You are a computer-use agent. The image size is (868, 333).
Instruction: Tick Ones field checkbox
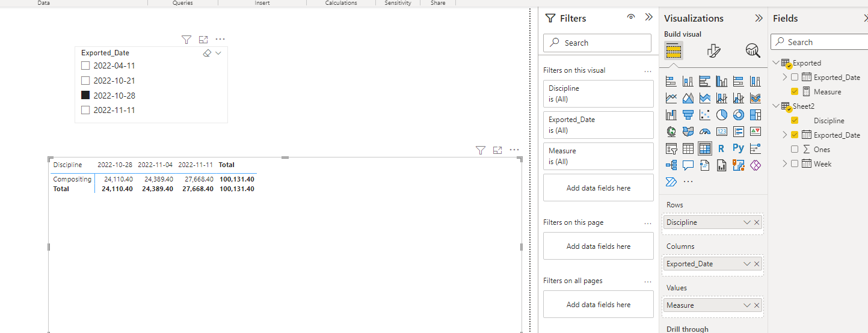point(795,149)
